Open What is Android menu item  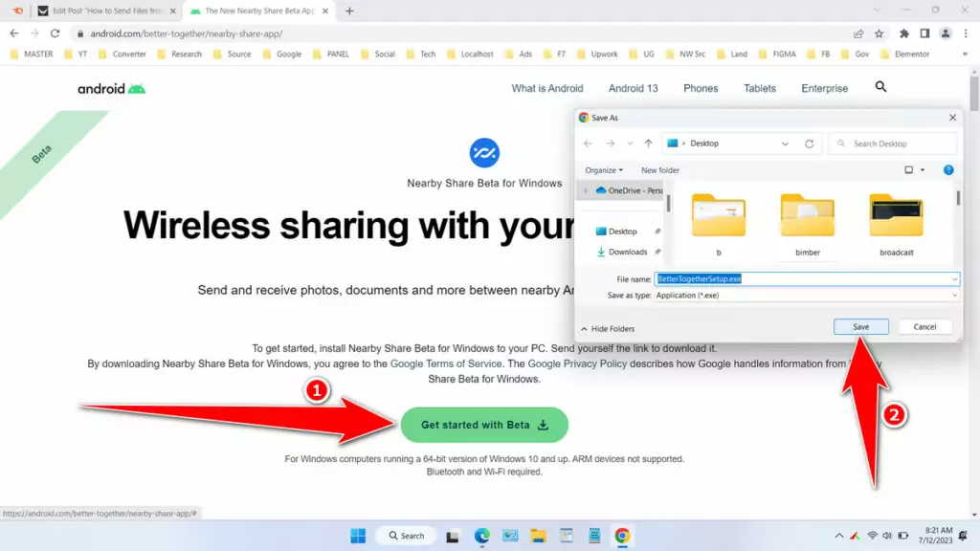[546, 89]
